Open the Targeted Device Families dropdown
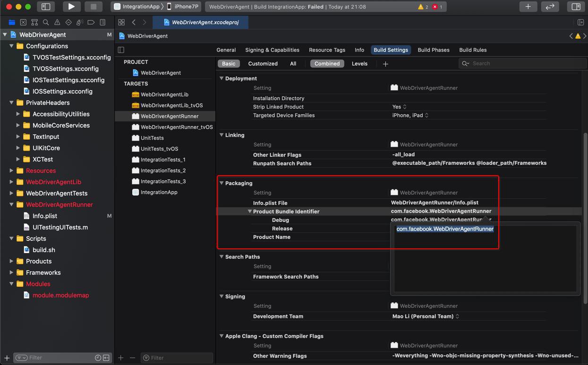Image resolution: width=588 pixels, height=365 pixels. click(x=410, y=115)
